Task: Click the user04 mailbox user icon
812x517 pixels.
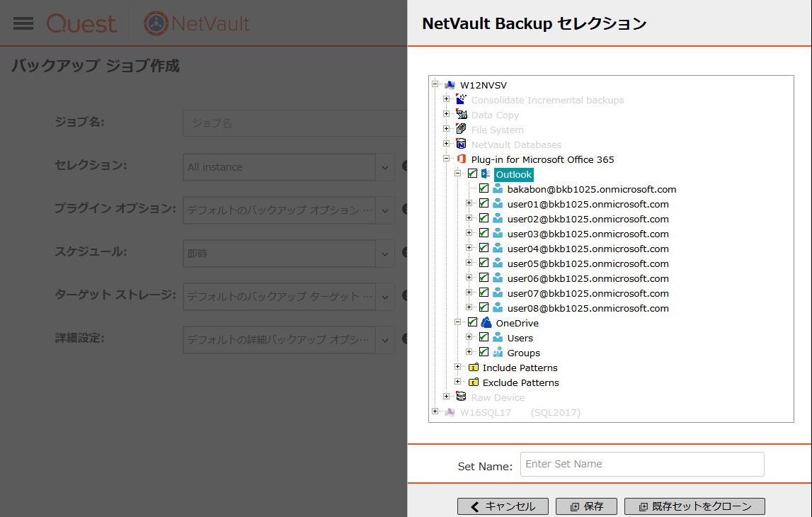Action: [498, 248]
